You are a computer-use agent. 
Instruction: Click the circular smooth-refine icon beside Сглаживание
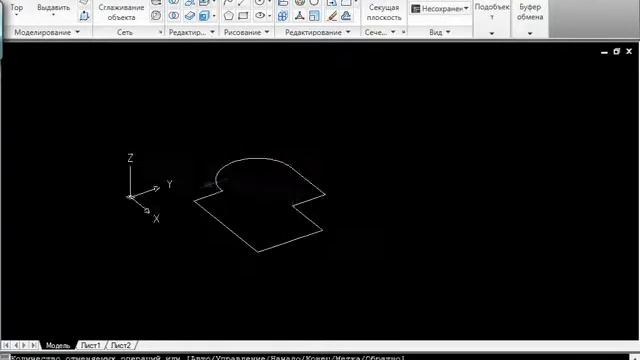coord(156,16)
